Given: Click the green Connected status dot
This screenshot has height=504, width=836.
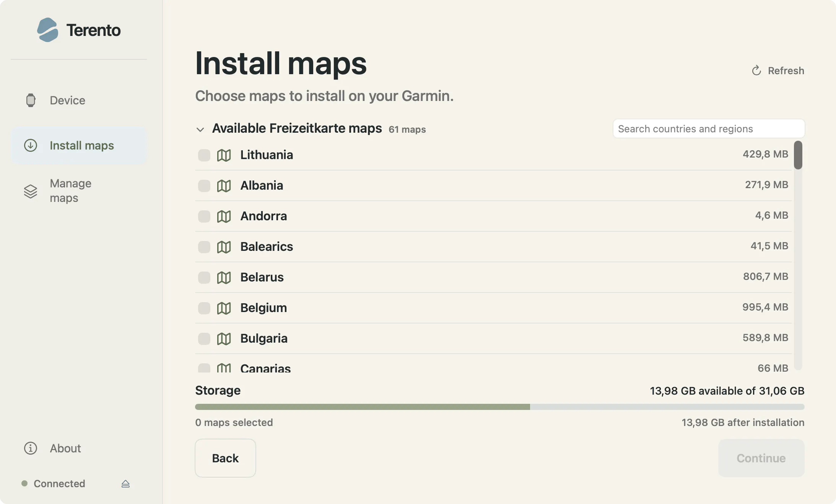Looking at the screenshot, I should (x=24, y=483).
